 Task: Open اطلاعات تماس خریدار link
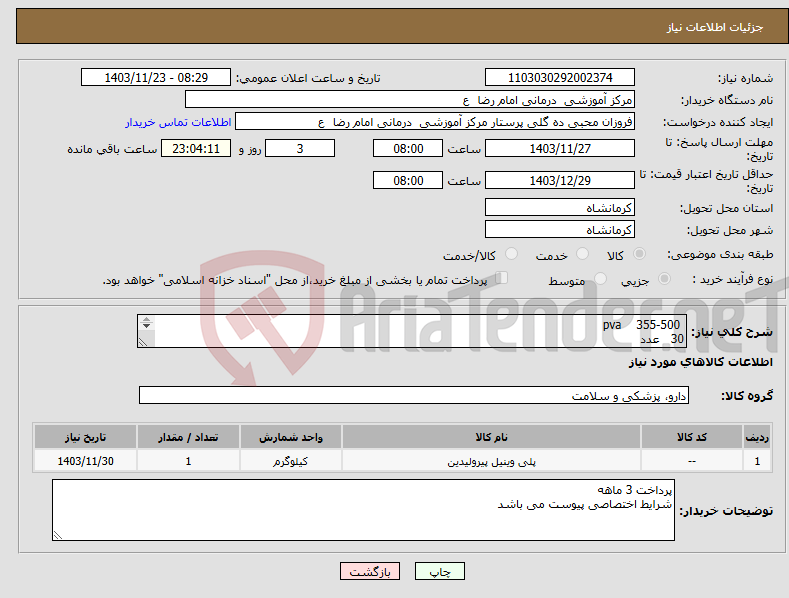[178, 122]
